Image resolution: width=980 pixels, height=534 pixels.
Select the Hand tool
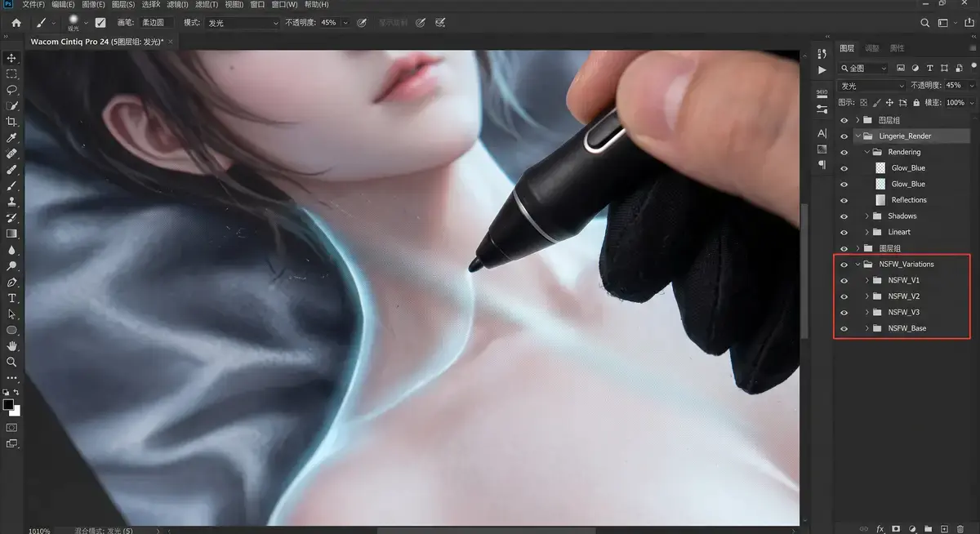coord(11,345)
